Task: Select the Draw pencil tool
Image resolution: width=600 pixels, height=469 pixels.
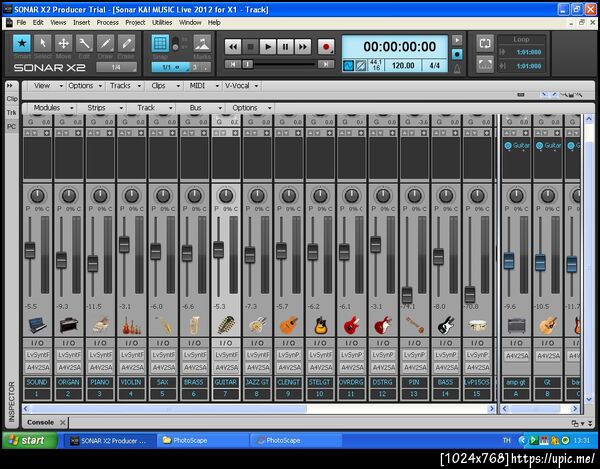Action: coord(105,44)
